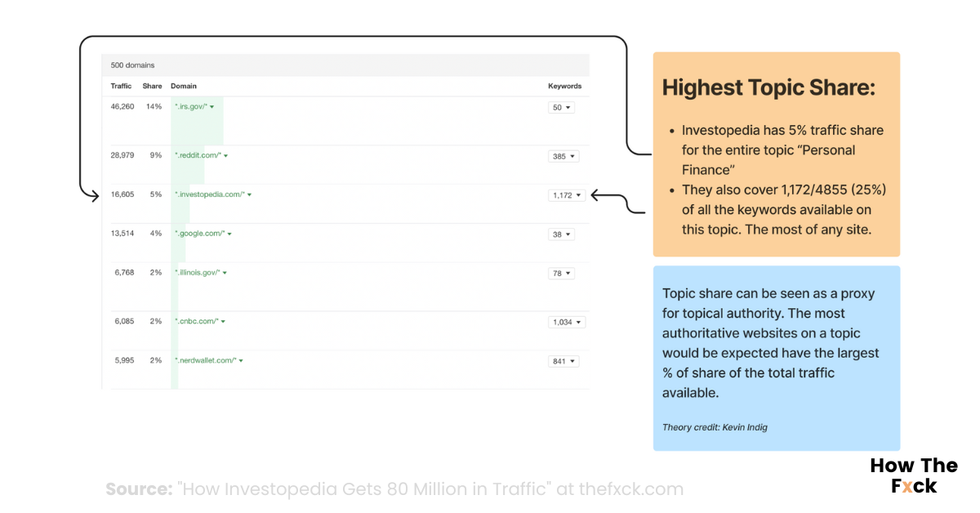Open the thefxck.com source link
980x513 pixels.
pos(629,489)
